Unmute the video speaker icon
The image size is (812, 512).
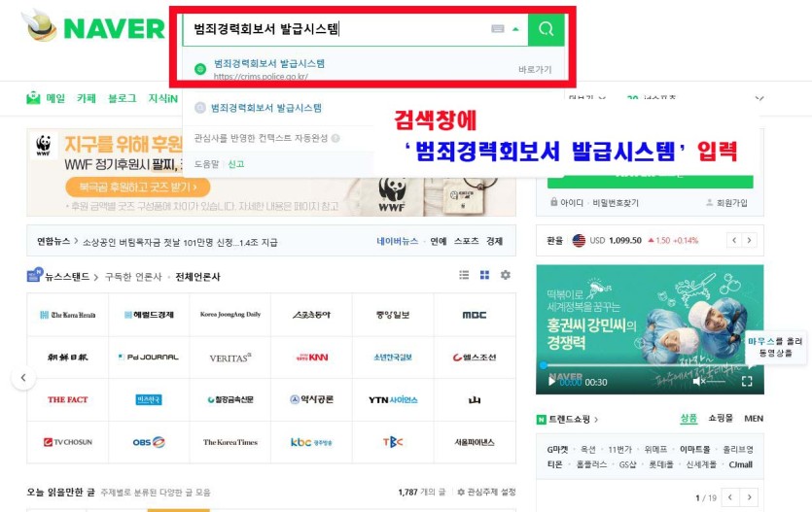click(x=697, y=382)
